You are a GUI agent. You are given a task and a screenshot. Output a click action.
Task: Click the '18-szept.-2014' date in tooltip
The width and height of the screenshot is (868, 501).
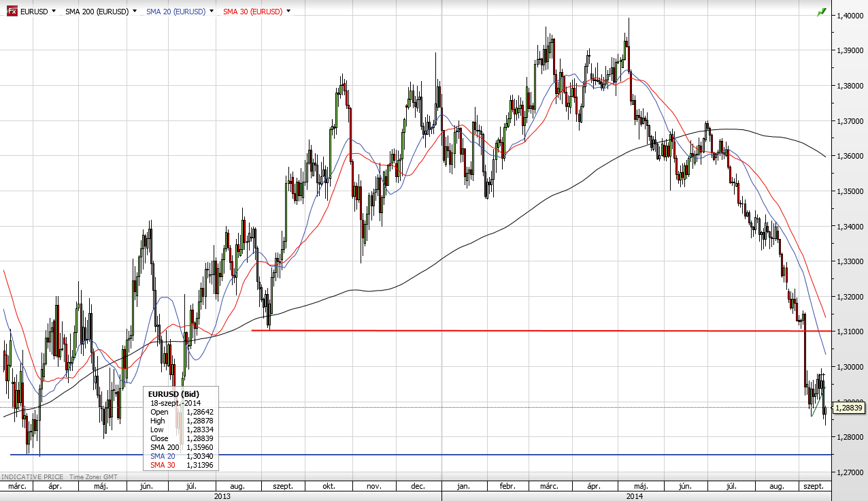176,403
